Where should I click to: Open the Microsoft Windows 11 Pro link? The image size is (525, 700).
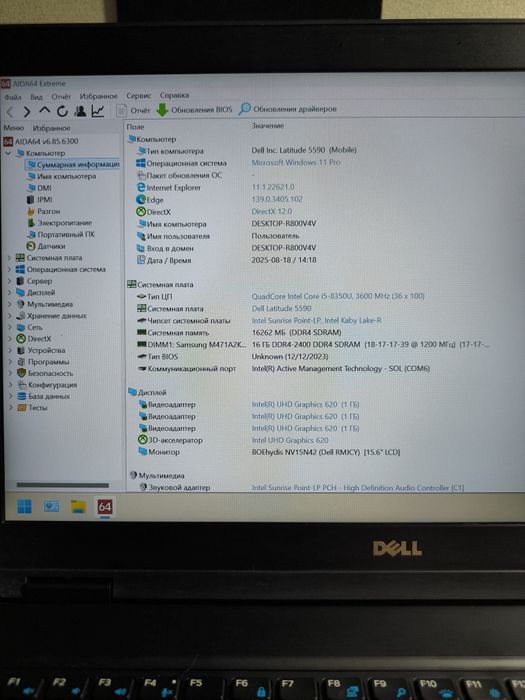click(x=296, y=162)
